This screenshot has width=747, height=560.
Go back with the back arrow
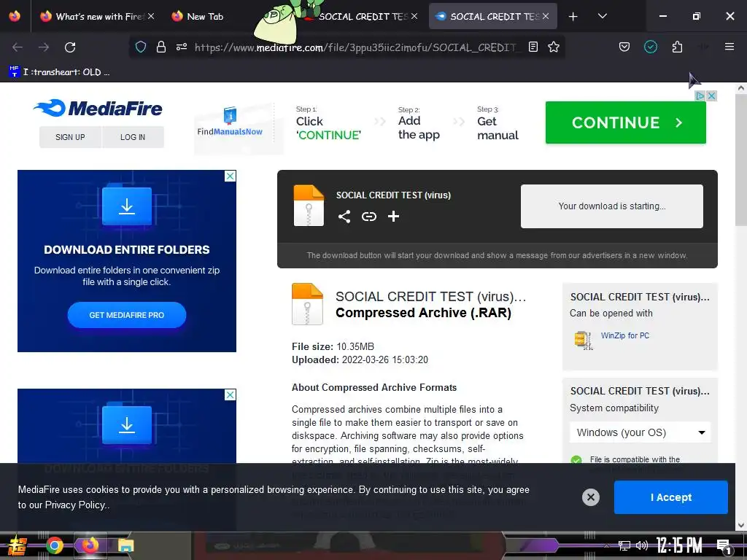18,47
